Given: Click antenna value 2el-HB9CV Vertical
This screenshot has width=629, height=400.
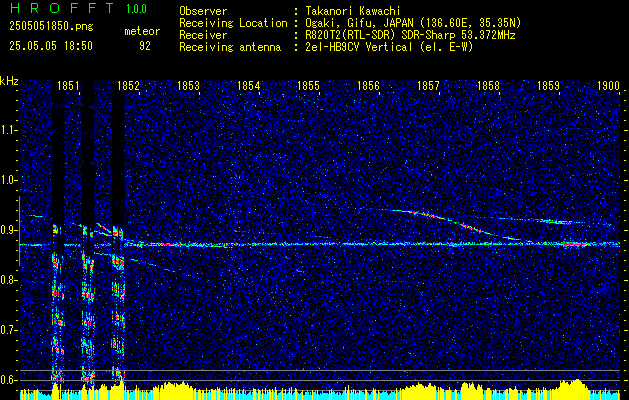Looking at the screenshot, I should pos(359,47).
